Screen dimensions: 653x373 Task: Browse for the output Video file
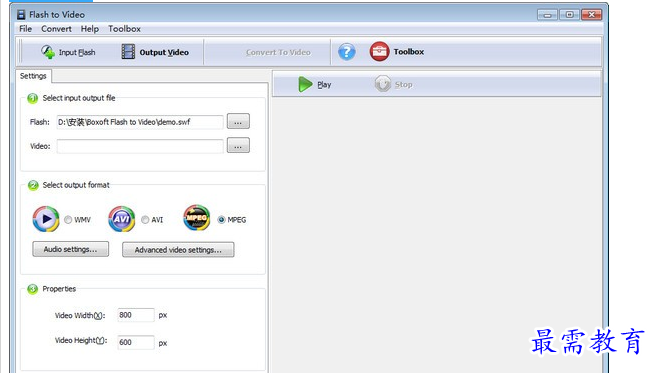[x=238, y=146]
